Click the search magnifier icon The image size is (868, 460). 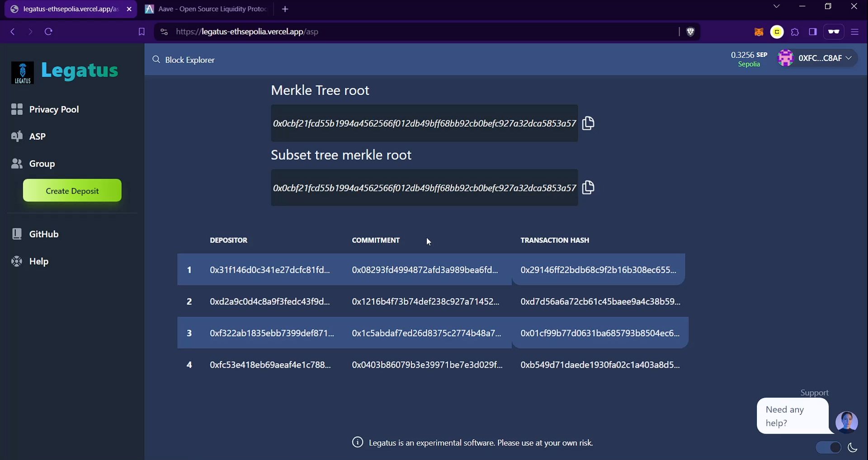[156, 59]
